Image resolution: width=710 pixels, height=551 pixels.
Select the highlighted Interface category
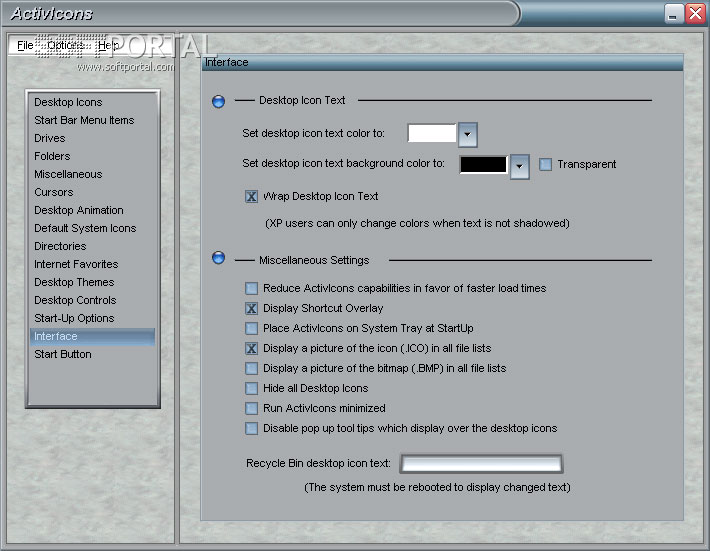(92, 336)
